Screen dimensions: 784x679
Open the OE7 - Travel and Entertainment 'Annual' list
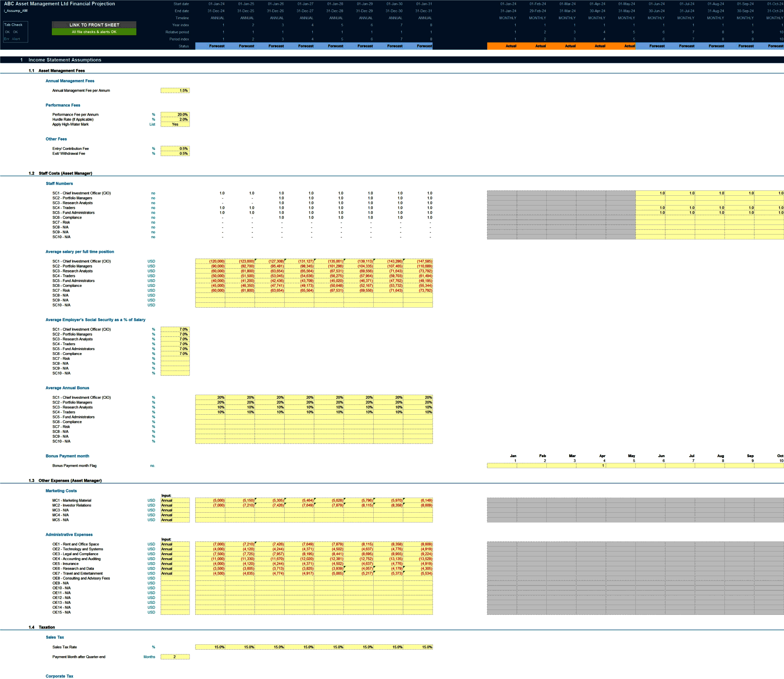pyautogui.click(x=175, y=574)
